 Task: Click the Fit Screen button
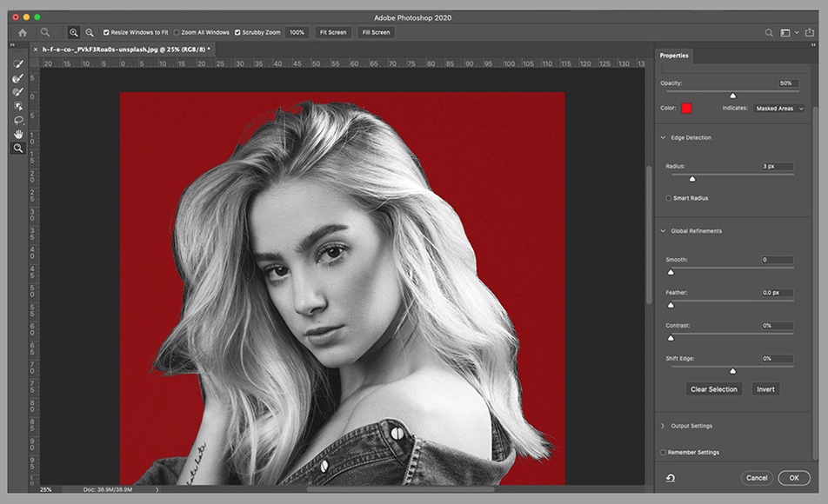(x=333, y=33)
